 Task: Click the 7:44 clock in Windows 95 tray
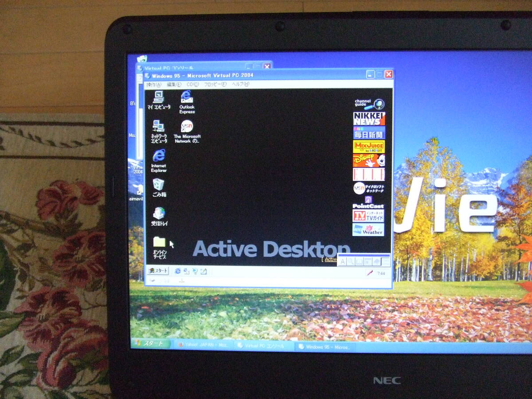[380, 274]
